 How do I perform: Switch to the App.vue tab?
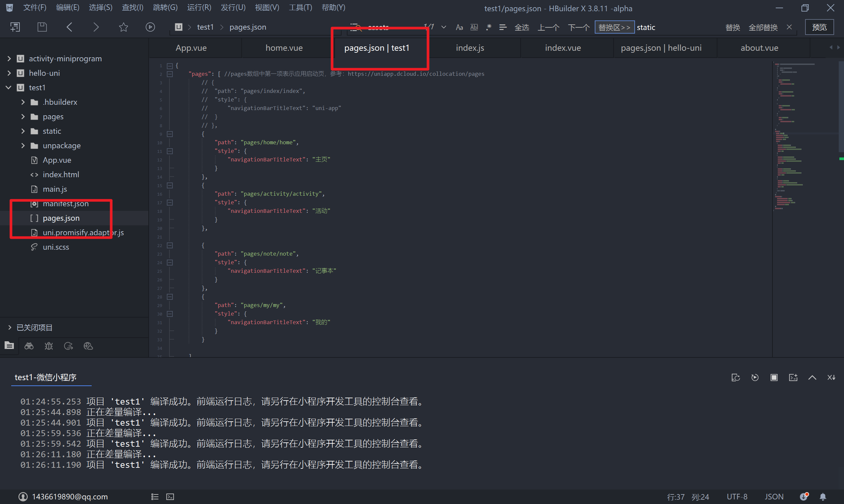click(191, 48)
